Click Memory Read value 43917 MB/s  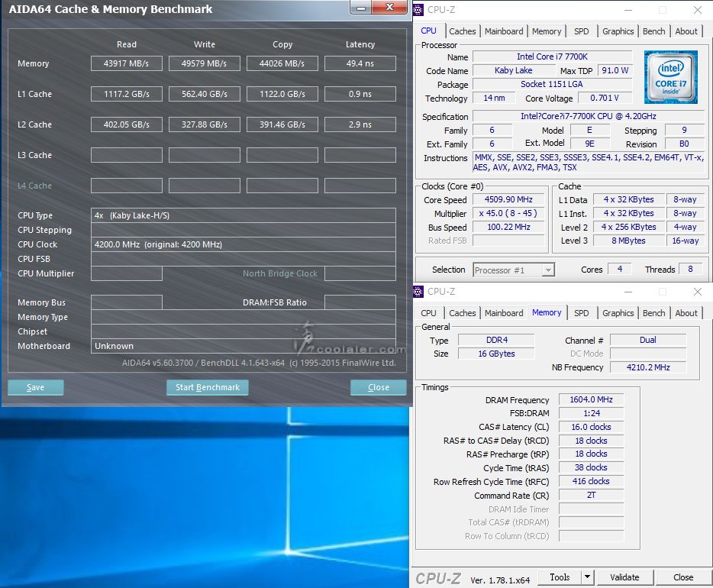[127, 63]
